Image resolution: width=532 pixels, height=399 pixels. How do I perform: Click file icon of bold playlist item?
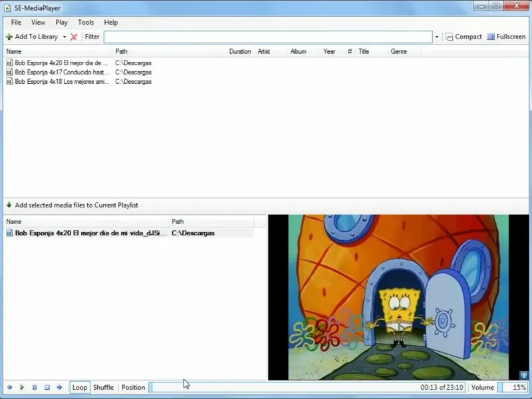[x=9, y=233]
